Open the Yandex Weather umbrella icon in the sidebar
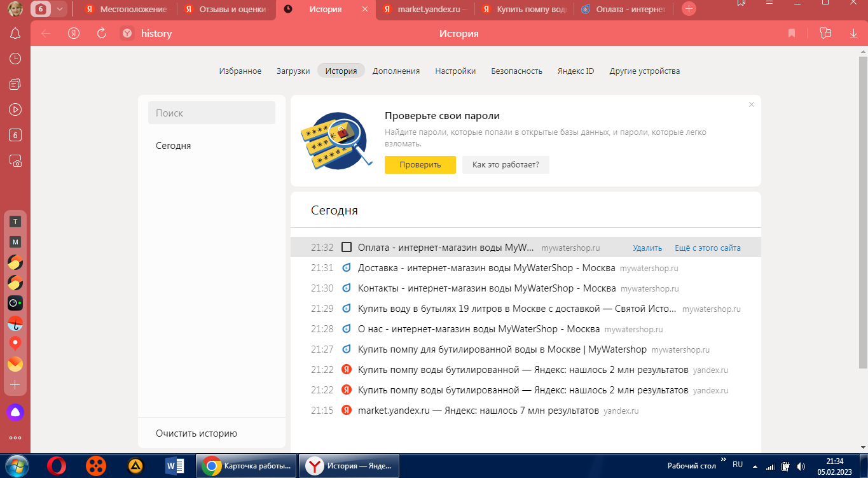The height and width of the screenshot is (478, 868). [15, 323]
